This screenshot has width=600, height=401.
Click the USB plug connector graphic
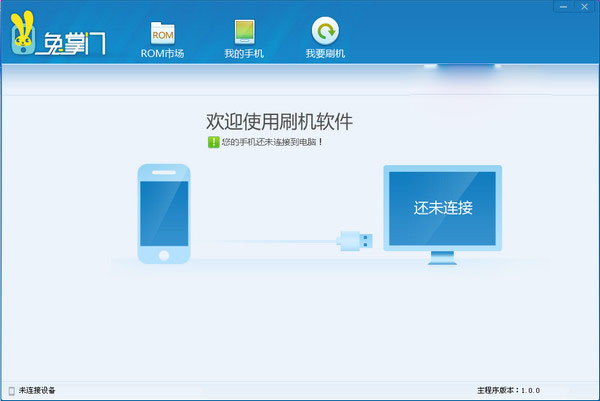pos(357,240)
